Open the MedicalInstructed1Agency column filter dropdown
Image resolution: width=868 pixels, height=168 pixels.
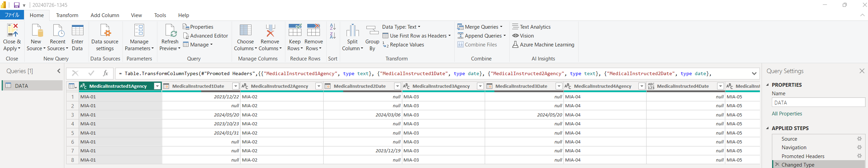(157, 86)
